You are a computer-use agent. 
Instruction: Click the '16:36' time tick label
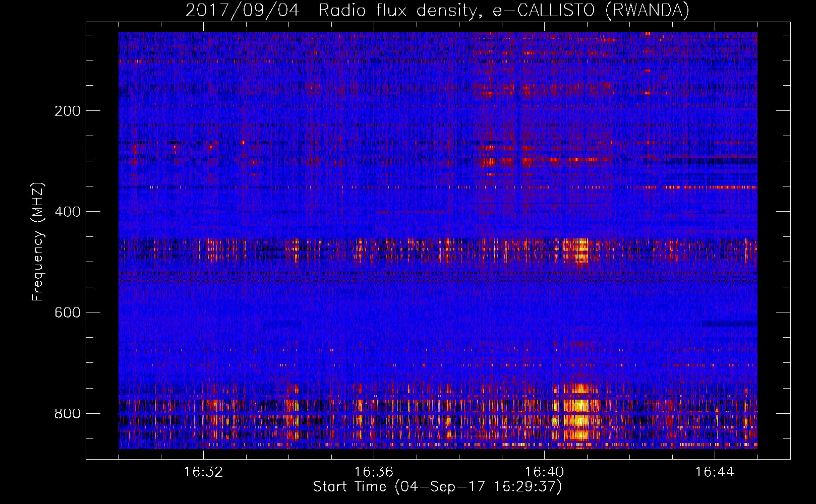pos(374,472)
